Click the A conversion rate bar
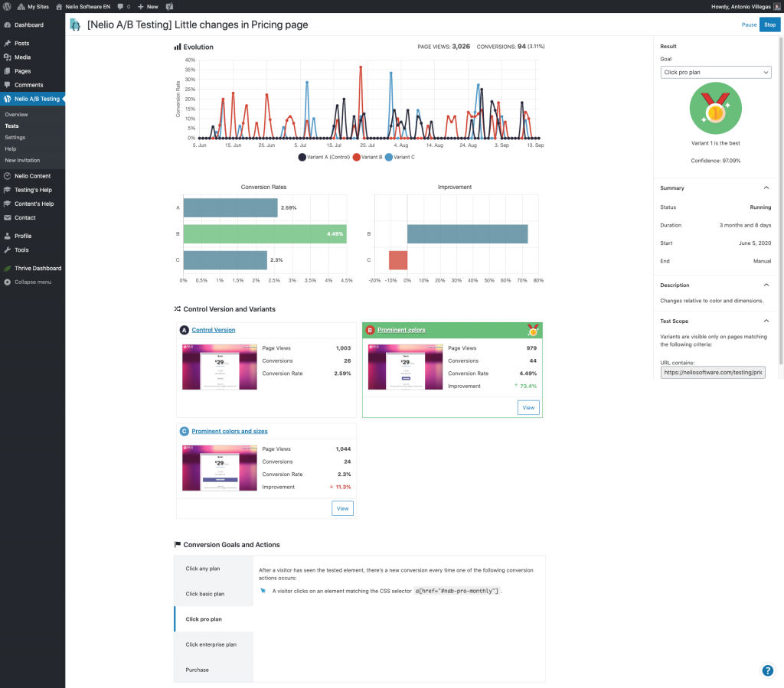784x688 pixels. 230,208
